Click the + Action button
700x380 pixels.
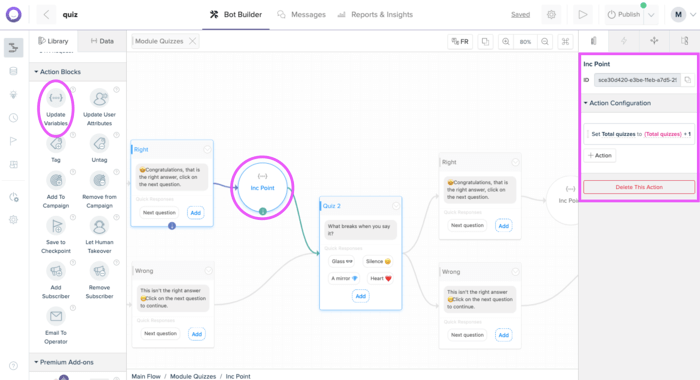(x=600, y=155)
